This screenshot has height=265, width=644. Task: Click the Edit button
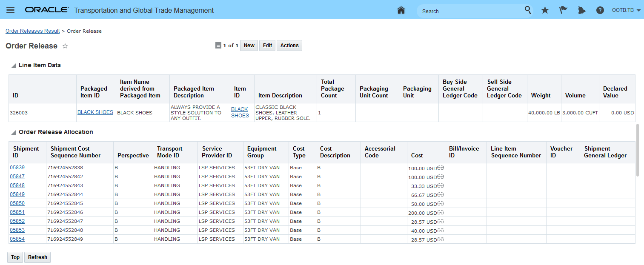click(x=267, y=46)
